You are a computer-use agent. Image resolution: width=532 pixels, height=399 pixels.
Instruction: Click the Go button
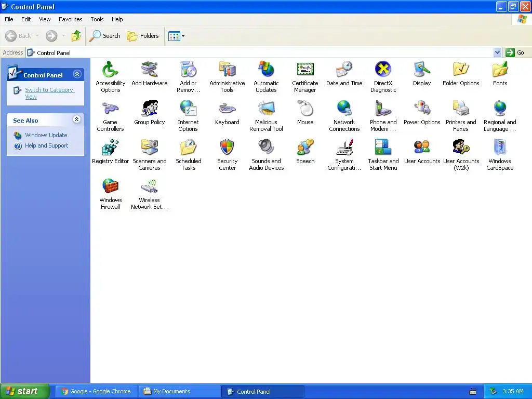click(x=515, y=52)
